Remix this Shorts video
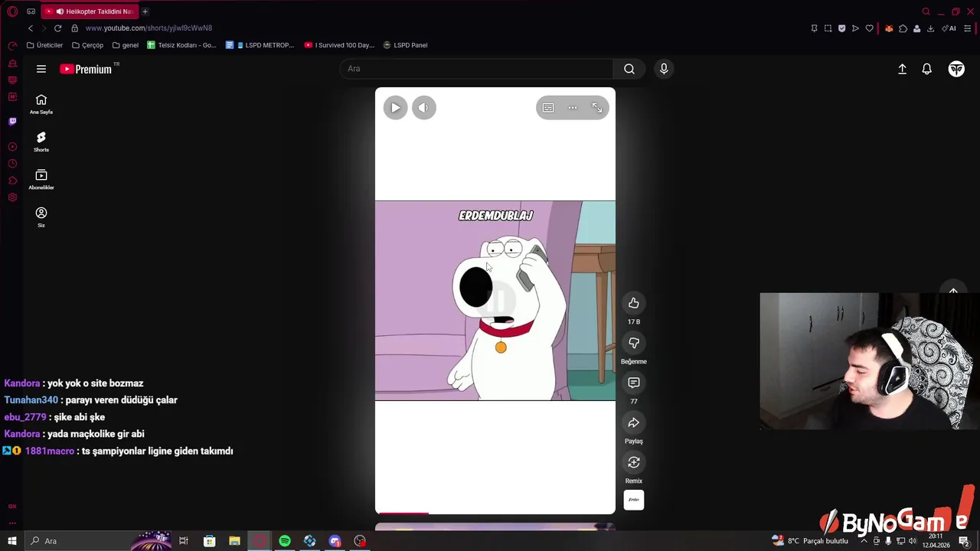Image resolution: width=980 pixels, height=551 pixels. click(634, 462)
